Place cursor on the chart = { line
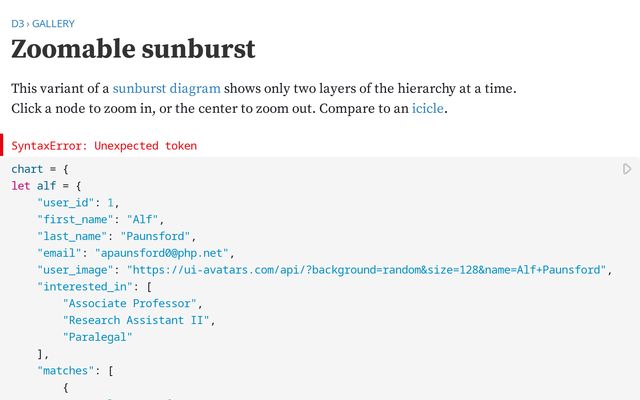Image resolution: width=640 pixels, height=400 pixels. click(x=39, y=170)
